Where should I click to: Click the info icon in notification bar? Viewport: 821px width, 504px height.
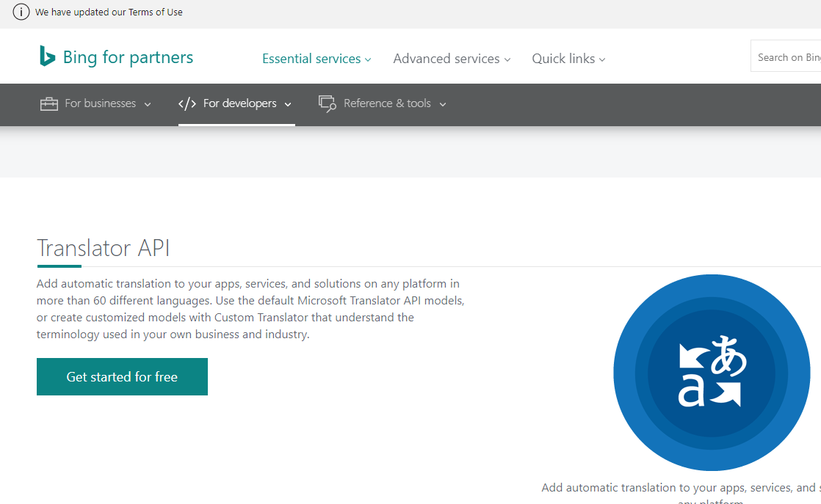(21, 12)
